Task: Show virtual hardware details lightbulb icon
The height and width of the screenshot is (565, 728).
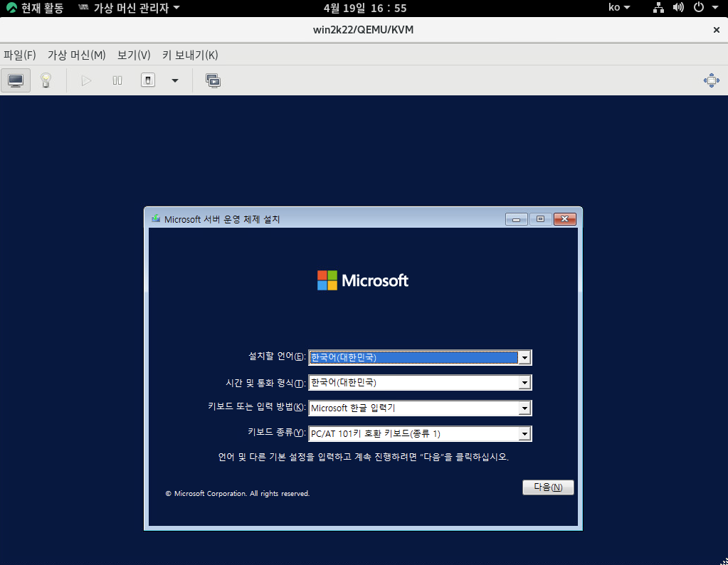Action: 46,80
